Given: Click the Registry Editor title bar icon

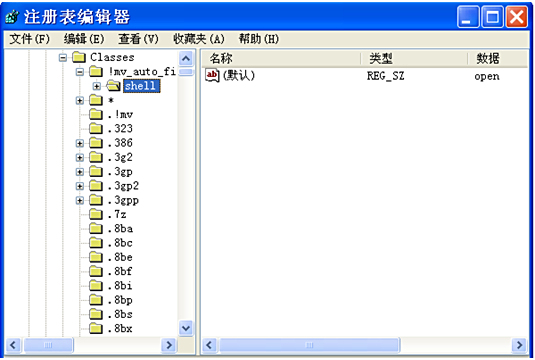Looking at the screenshot, I should pos(12,17).
